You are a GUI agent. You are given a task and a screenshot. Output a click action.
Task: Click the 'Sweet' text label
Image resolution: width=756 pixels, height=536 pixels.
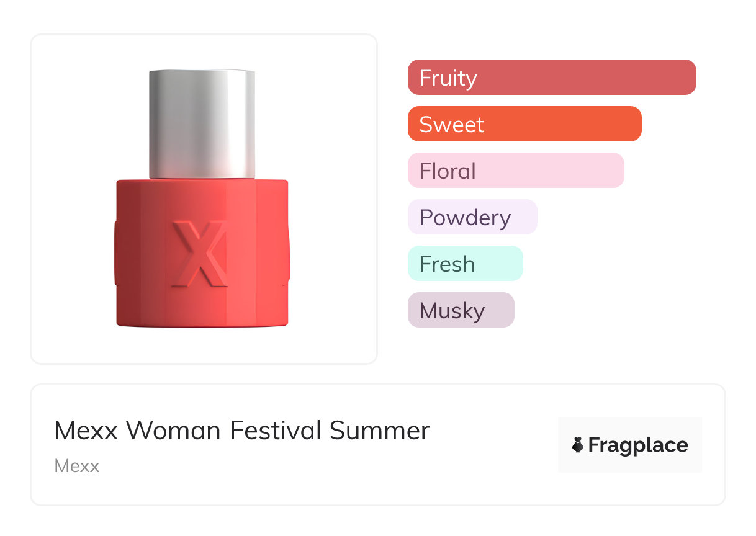click(x=451, y=125)
